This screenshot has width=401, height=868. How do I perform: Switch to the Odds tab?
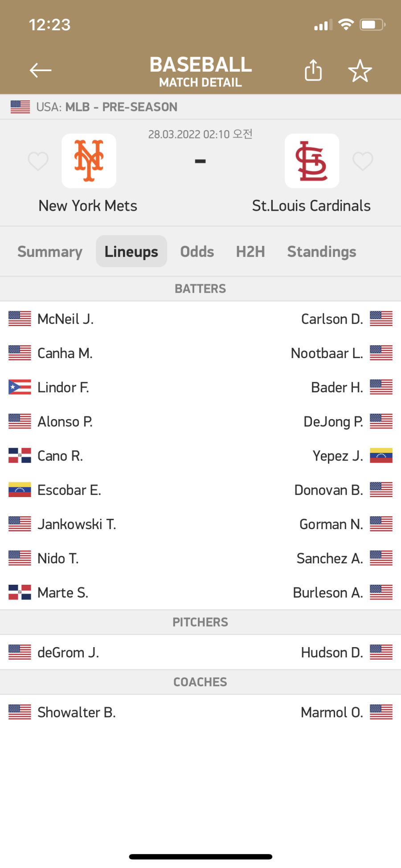pyautogui.click(x=197, y=252)
